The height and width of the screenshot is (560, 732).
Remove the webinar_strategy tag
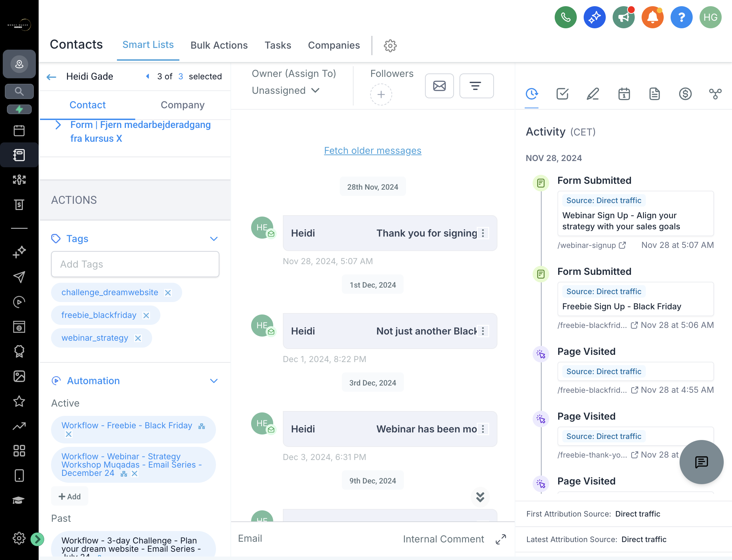pyautogui.click(x=138, y=338)
